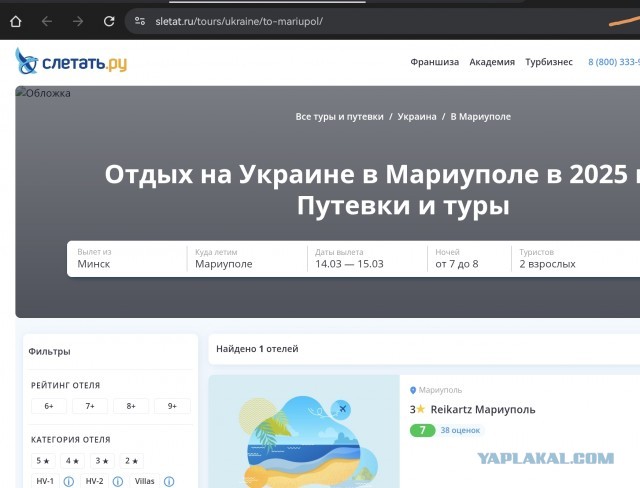Select the 9+ hotel rating filter
The image size is (640, 488).
click(x=172, y=406)
